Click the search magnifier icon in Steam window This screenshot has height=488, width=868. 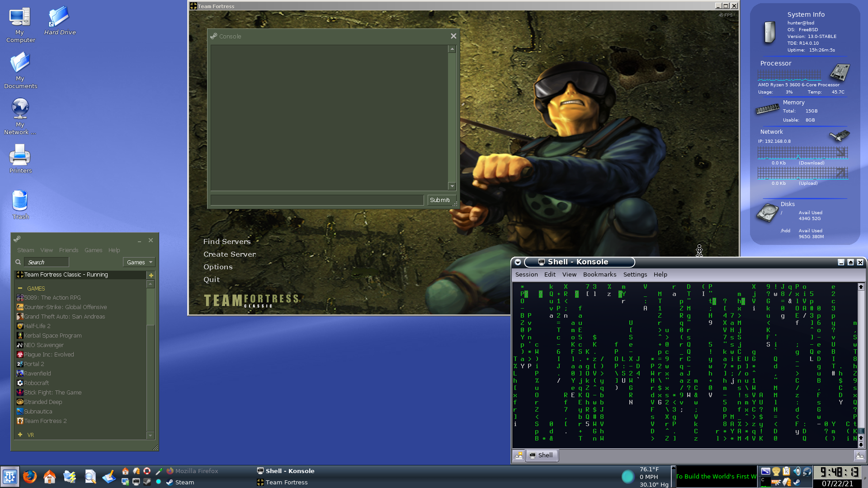18,262
